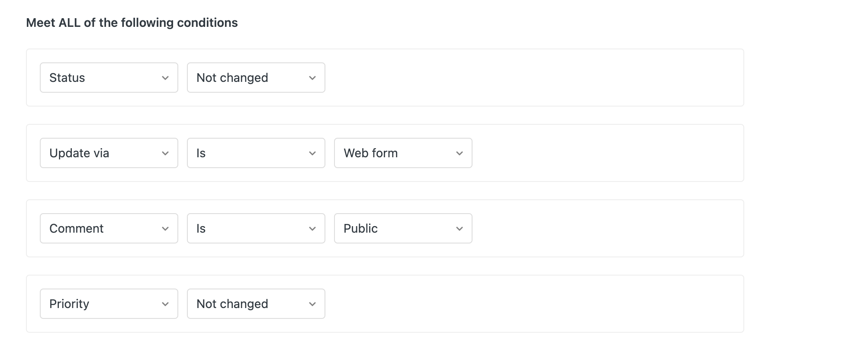Click the chevron arrow in the Web form field
The height and width of the screenshot is (344, 868).
460,153
